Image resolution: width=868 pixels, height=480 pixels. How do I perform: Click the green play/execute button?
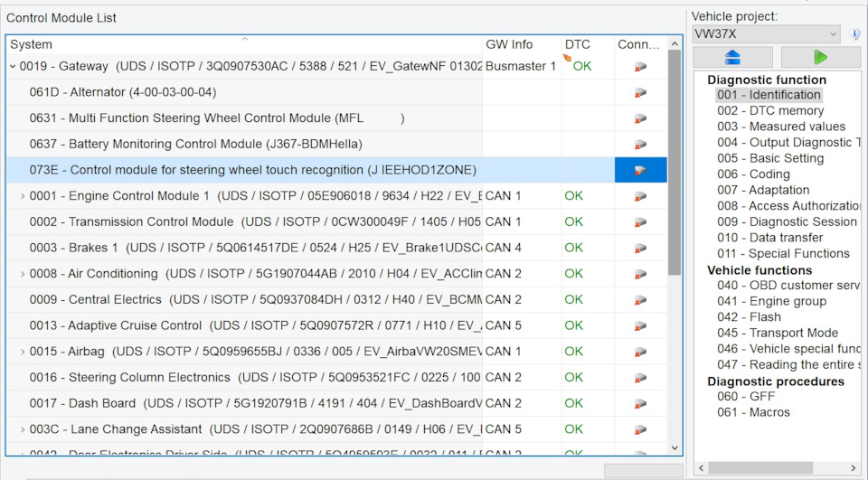(x=820, y=56)
